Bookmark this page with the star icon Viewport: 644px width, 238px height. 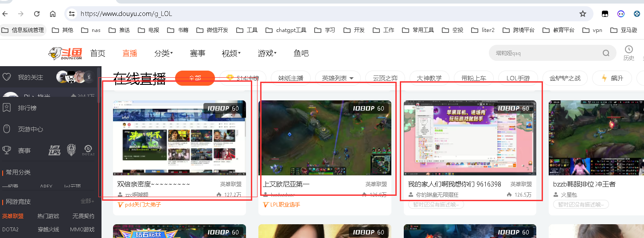[582, 14]
